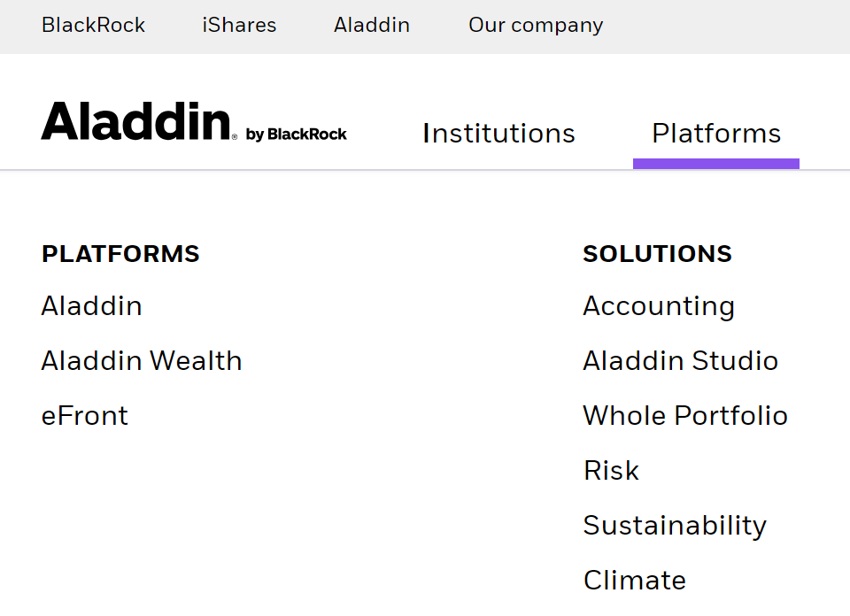The width and height of the screenshot is (850, 616).
Task: Select Aladdin in the top utility bar
Action: (x=372, y=26)
